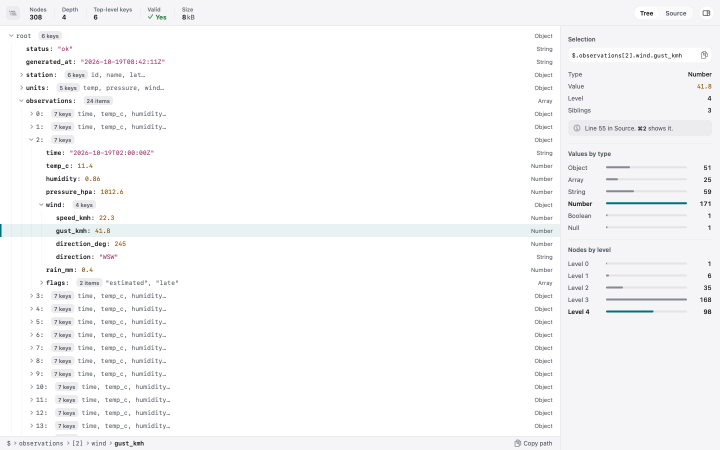
Task: Select the pressure_hpa 1012.6 row
Action: point(280,192)
